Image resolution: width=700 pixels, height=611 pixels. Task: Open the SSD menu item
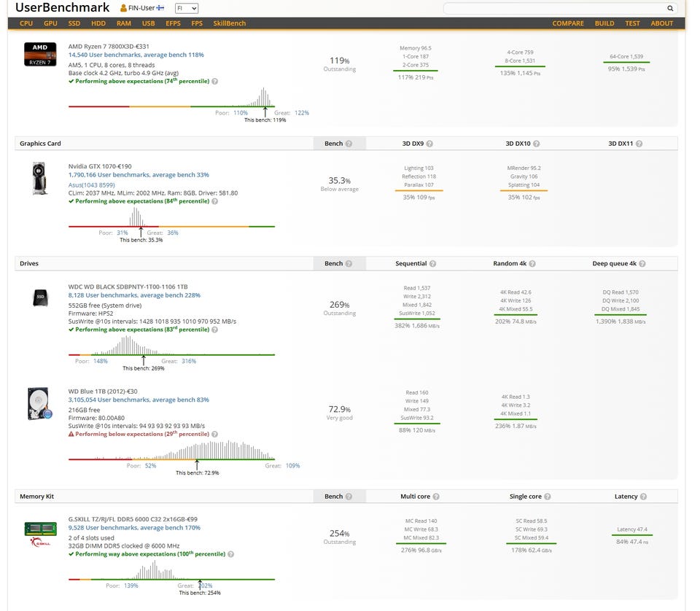(x=74, y=23)
